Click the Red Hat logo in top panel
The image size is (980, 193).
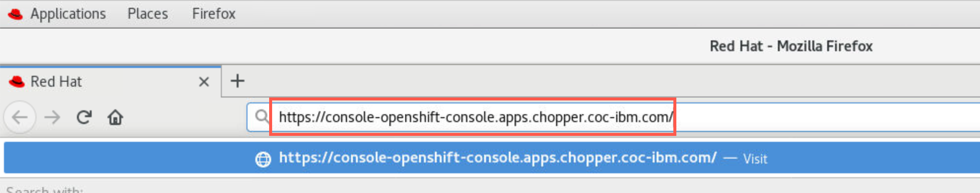coord(15,14)
